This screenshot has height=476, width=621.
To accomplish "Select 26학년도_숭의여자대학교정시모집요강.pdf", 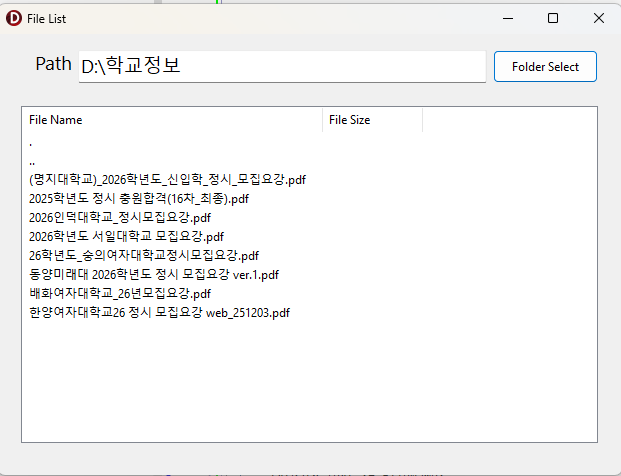I will [x=144, y=255].
